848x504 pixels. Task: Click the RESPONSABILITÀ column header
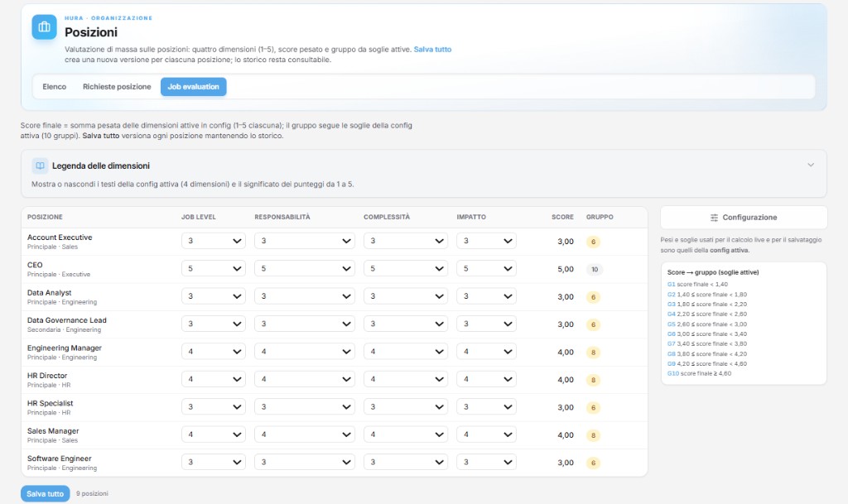click(x=282, y=217)
